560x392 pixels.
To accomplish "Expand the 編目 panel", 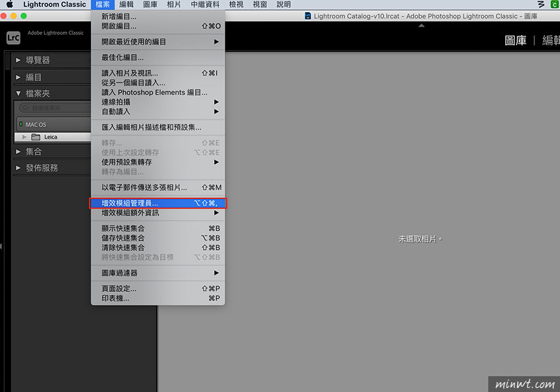I will click(18, 77).
